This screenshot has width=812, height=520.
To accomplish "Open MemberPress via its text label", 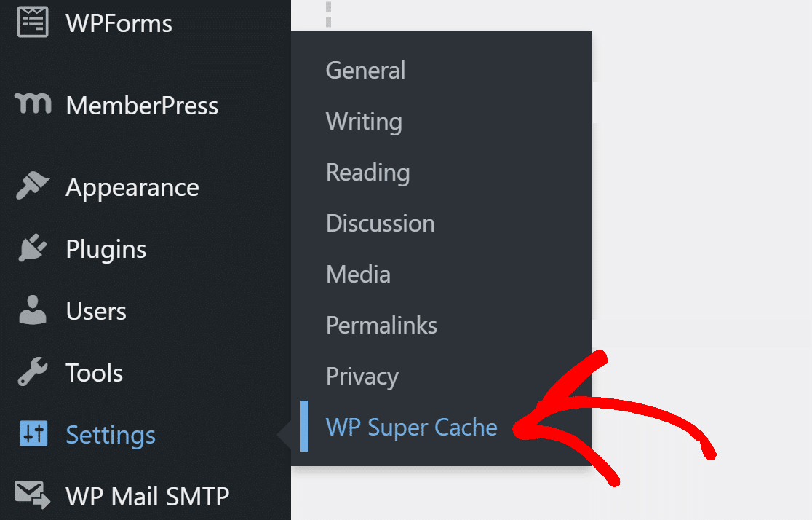I will (x=142, y=105).
